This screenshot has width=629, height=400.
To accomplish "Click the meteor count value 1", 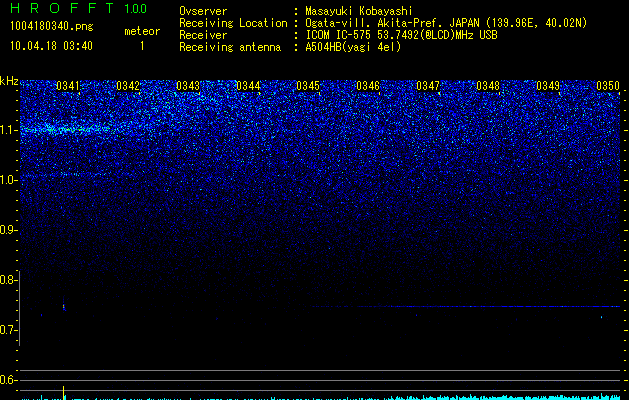I will (x=142, y=46).
